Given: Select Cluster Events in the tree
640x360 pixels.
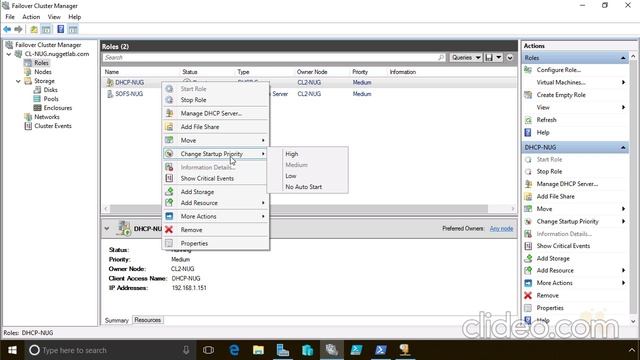Looking at the screenshot, I should point(53,126).
